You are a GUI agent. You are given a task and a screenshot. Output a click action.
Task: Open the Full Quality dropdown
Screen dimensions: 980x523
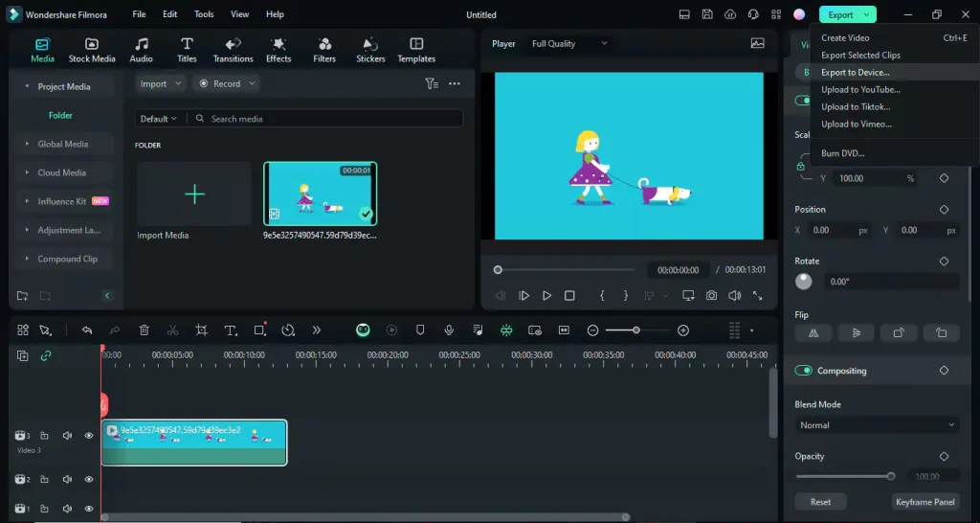(569, 44)
